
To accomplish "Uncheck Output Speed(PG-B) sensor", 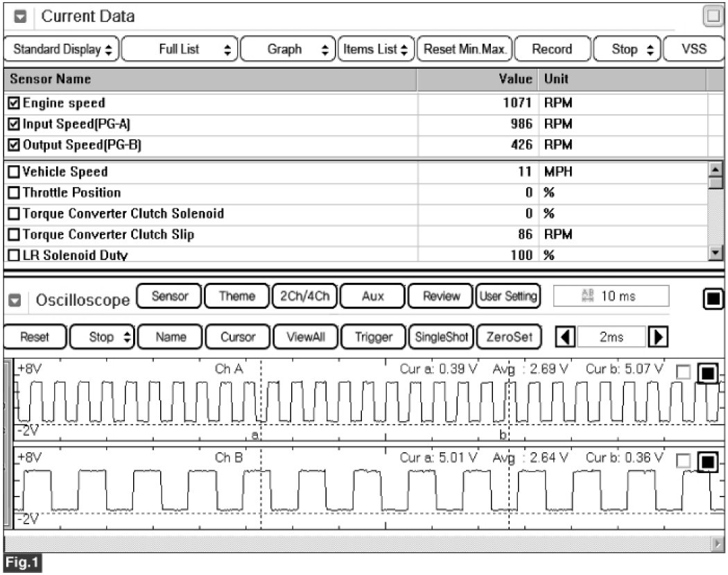I will [x=14, y=145].
